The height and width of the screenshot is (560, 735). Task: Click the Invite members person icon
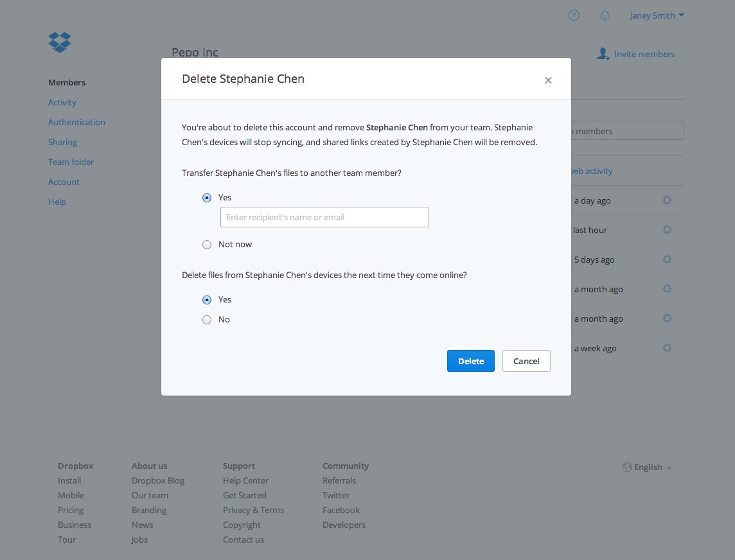coord(603,54)
